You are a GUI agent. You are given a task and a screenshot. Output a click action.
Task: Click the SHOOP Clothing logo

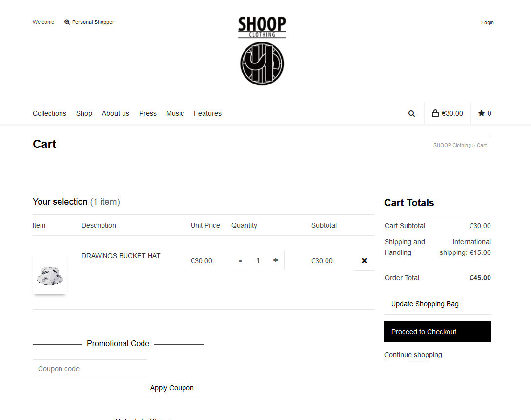(x=262, y=51)
